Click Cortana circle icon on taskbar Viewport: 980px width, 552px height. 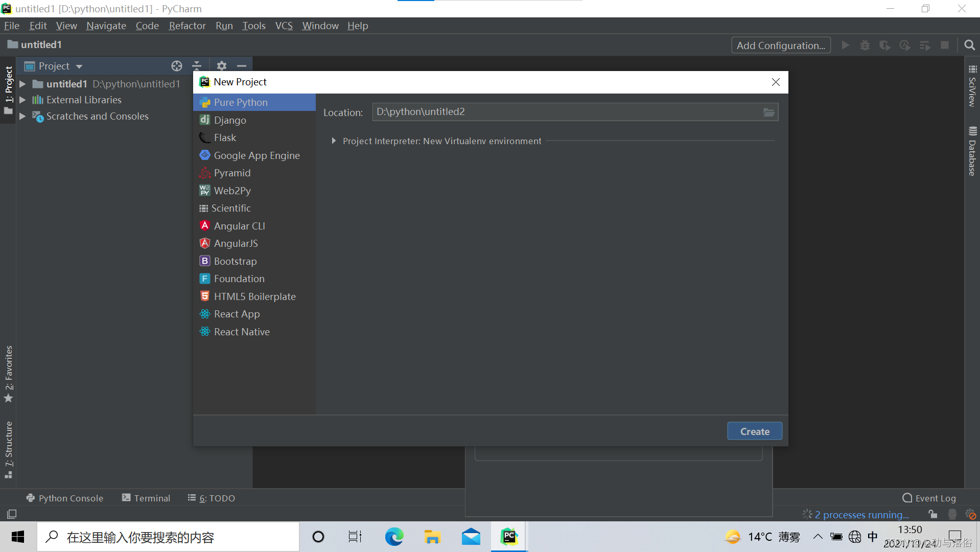(x=318, y=537)
